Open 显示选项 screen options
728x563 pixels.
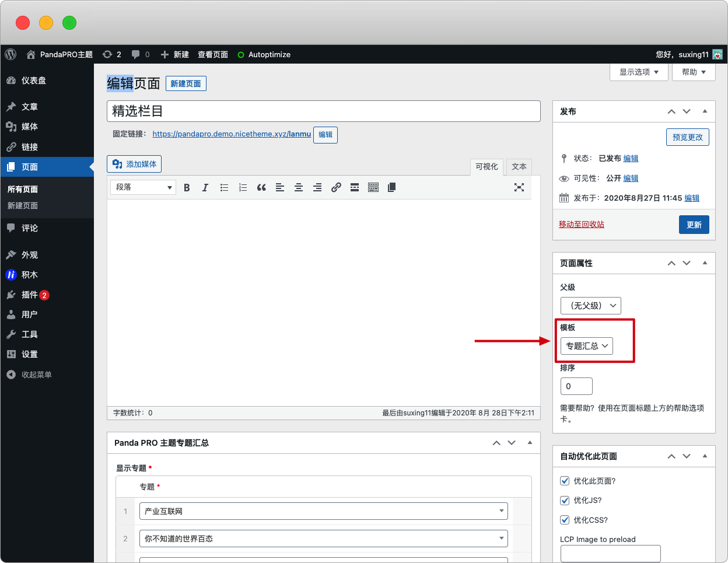pos(639,72)
